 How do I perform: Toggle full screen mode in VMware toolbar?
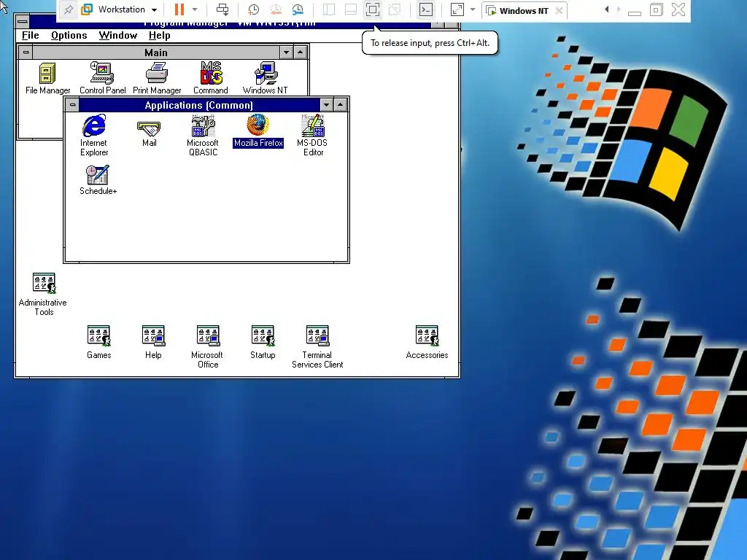pos(373,9)
